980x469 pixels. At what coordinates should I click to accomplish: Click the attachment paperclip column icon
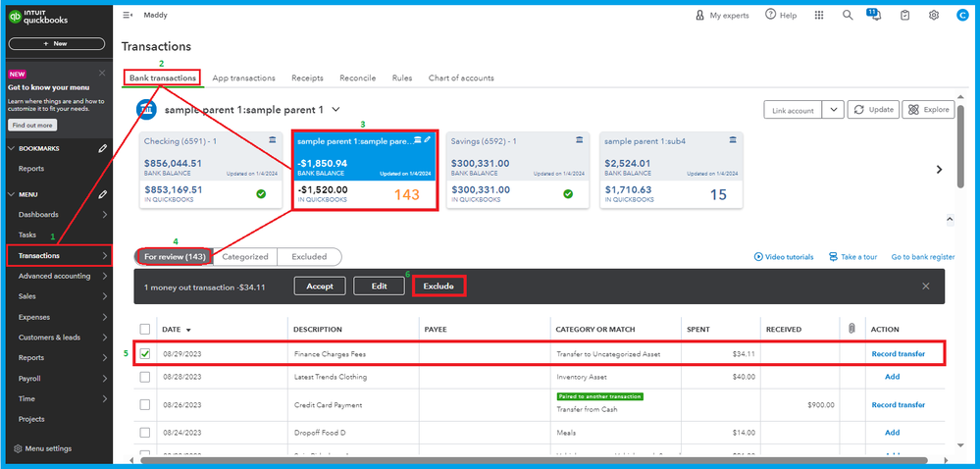tap(851, 329)
